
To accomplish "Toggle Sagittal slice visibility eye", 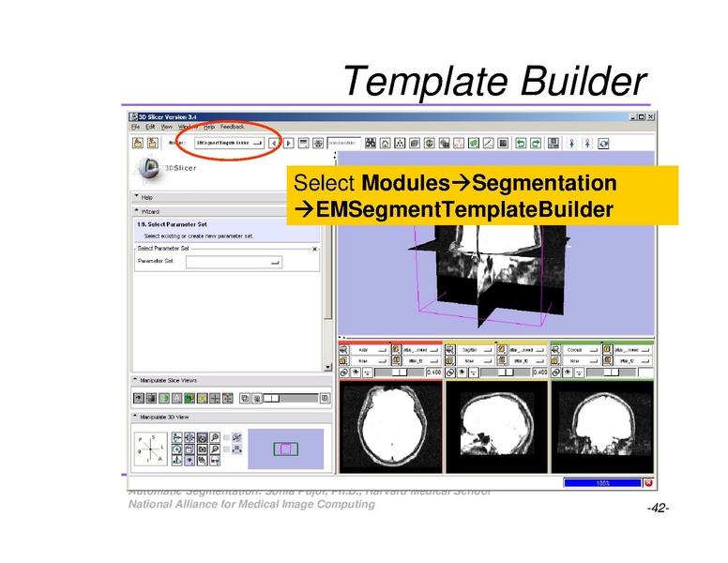I will pos(462,373).
